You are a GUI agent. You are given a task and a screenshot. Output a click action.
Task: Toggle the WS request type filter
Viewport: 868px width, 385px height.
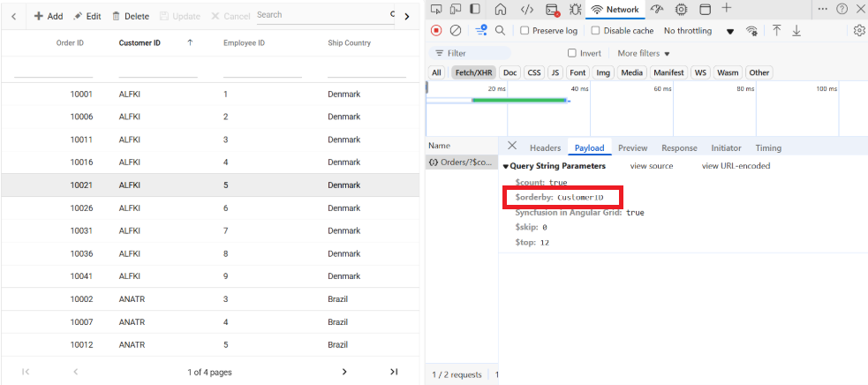tap(701, 72)
